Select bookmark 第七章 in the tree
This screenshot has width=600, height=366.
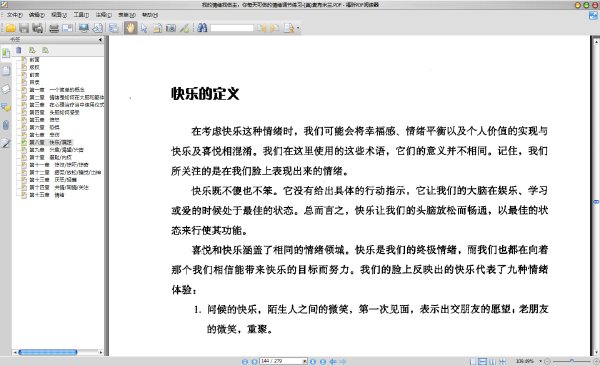(44, 135)
